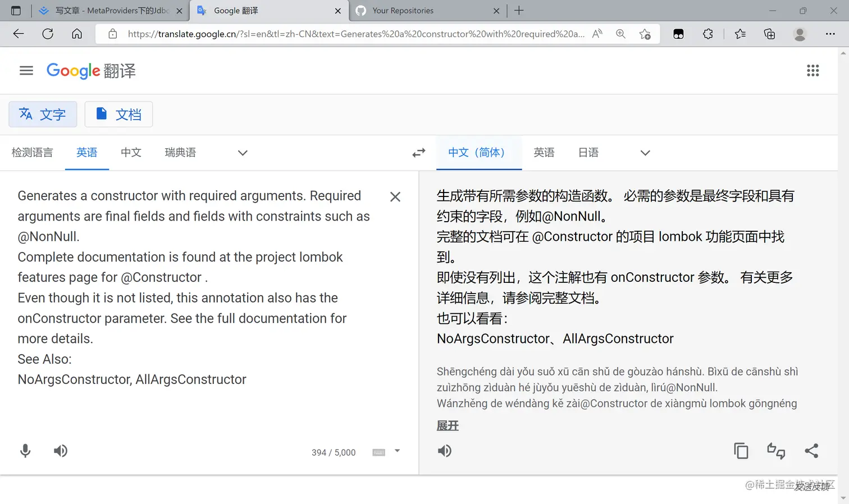849x504 pixels.
Task: Focus the browser address bar URL
Action: pyautogui.click(x=356, y=34)
